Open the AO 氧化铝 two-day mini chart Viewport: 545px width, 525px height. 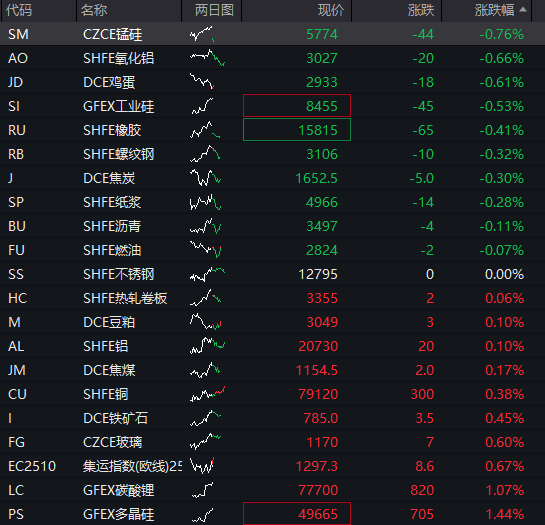tap(208, 58)
